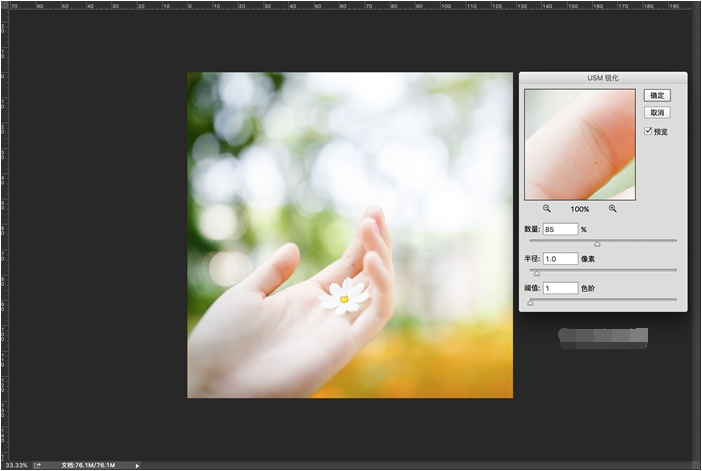
Task: Click the 数量 amount slider handle
Action: point(597,244)
